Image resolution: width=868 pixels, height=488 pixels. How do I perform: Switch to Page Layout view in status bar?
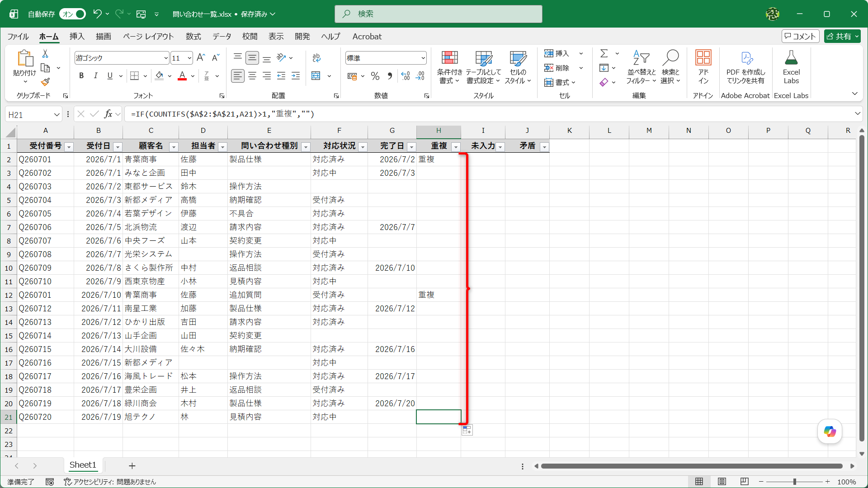click(x=722, y=482)
